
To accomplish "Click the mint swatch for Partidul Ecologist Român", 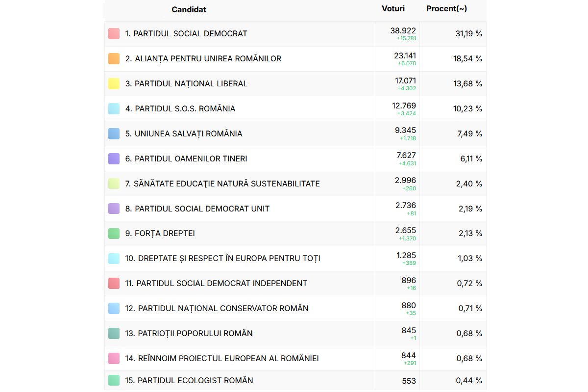I will (x=114, y=381).
